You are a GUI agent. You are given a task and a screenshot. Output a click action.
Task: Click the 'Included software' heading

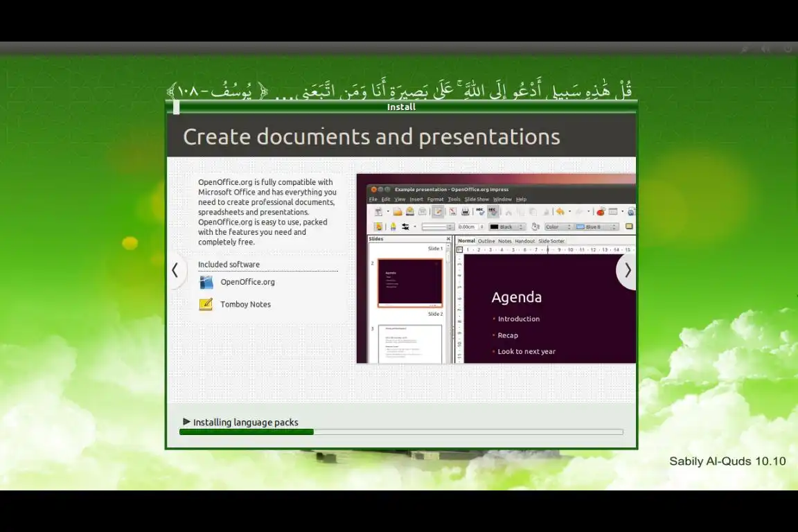coord(229,264)
